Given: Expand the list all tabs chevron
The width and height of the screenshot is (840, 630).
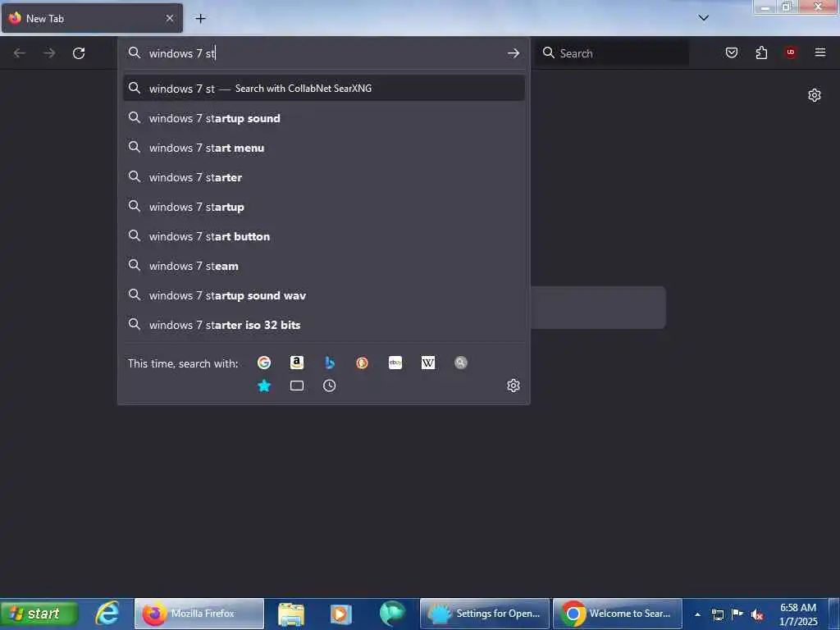Looking at the screenshot, I should (x=703, y=18).
